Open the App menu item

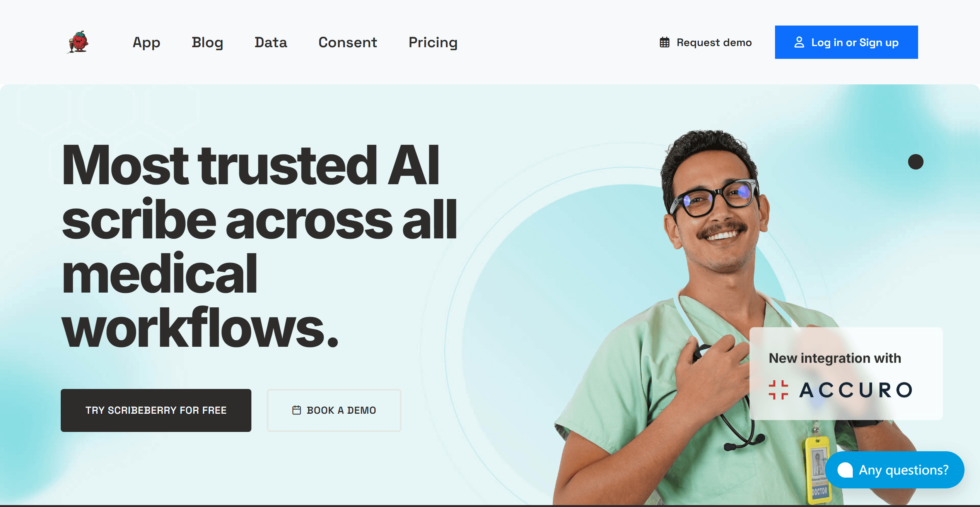[146, 42]
